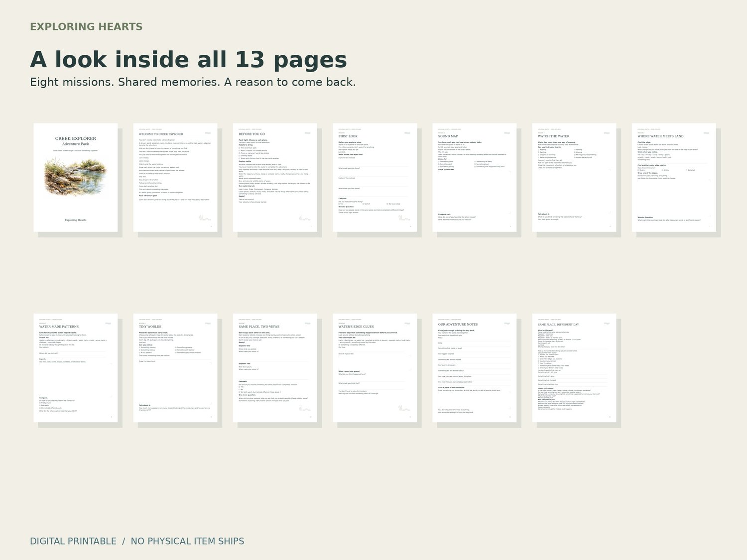The image size is (747, 560).
Task: Select the Watch the Water page
Action: click(574, 178)
